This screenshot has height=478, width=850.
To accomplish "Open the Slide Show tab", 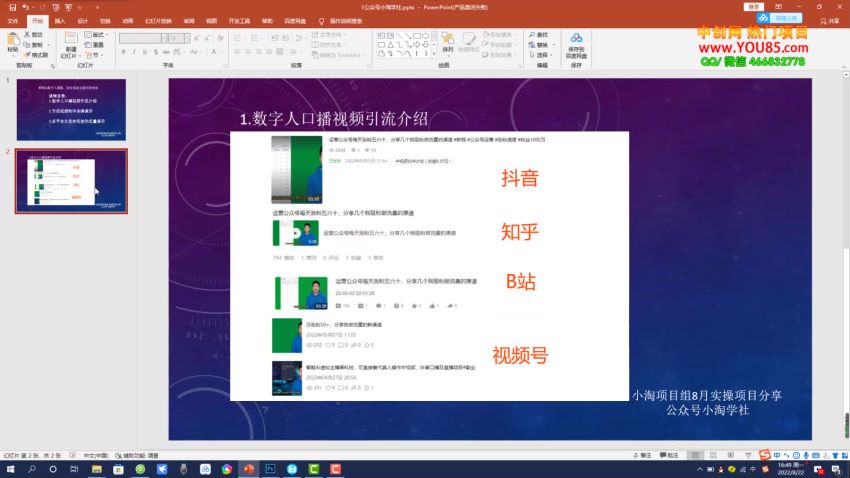I will pyautogui.click(x=158, y=21).
